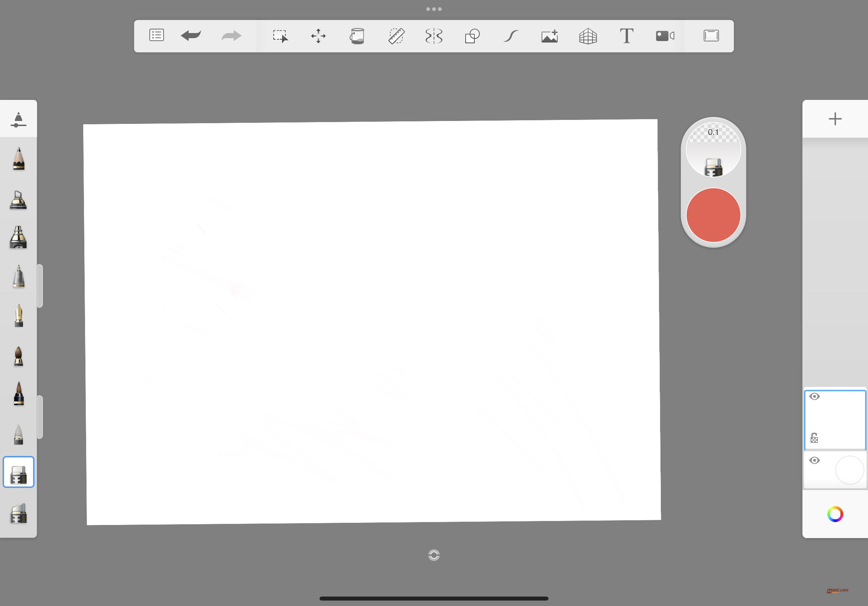
Task: Open the Perspective guides tool
Action: [588, 36]
